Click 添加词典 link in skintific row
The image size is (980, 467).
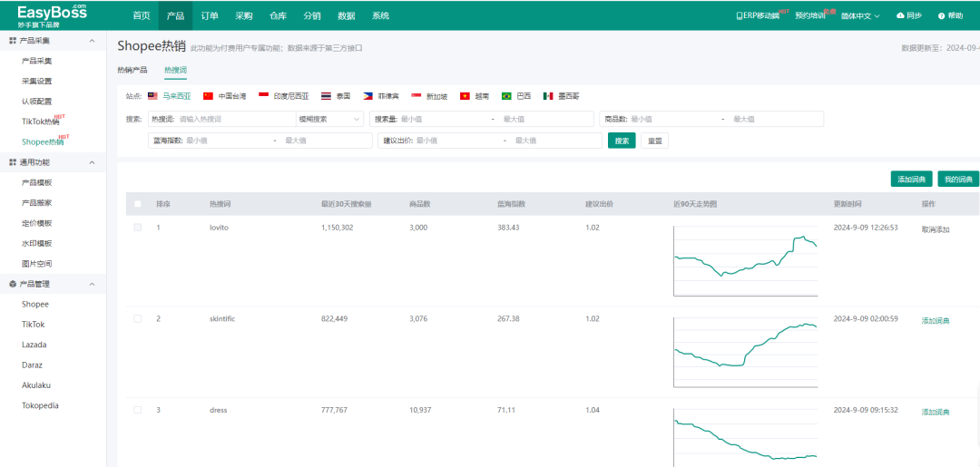click(936, 320)
